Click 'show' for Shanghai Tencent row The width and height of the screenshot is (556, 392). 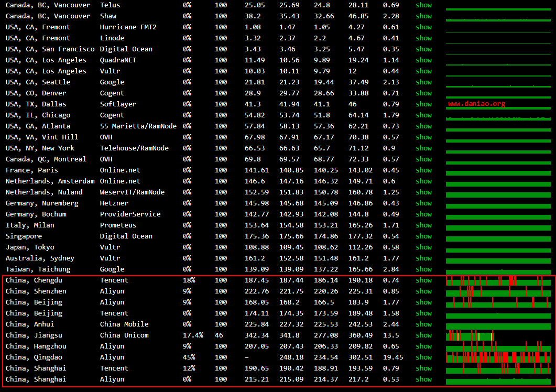[423, 368]
